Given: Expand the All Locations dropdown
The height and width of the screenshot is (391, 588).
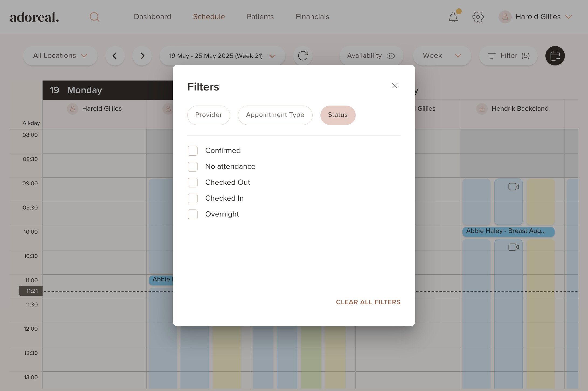Looking at the screenshot, I should 60,56.
